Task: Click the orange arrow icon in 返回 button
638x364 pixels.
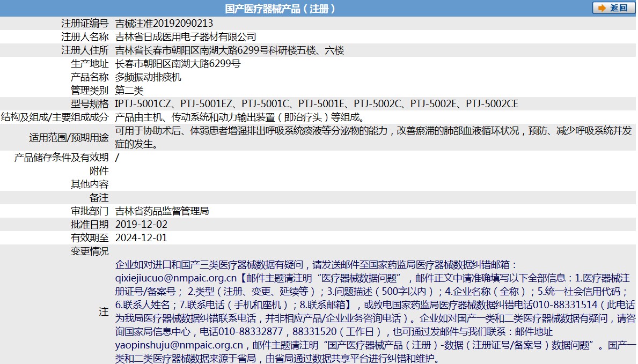Action: click(x=602, y=8)
